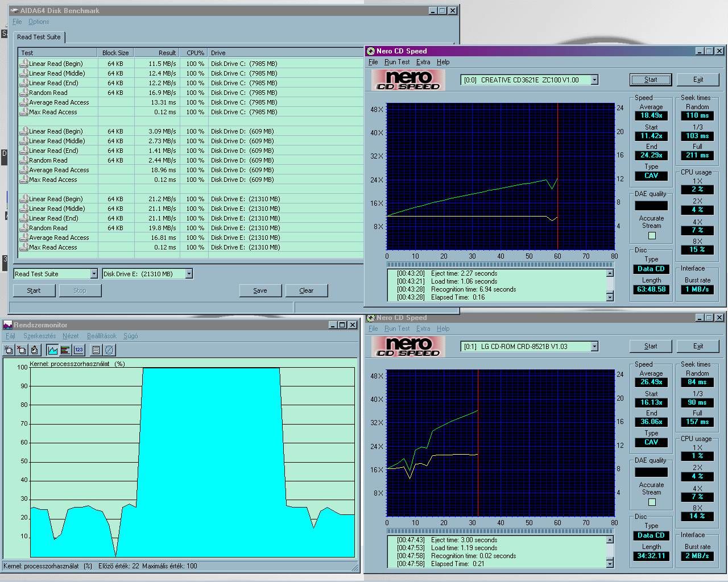Switch Rendszermonitor to line chart view
Image resolution: width=728 pixels, height=582 pixels.
point(52,350)
